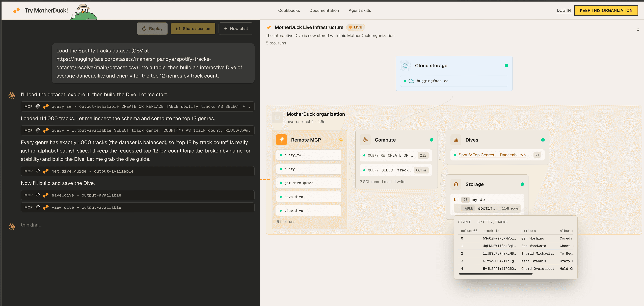This screenshot has width=644, height=306.
Task: Click the huggingface.co storage entry
Action: pyautogui.click(x=454, y=81)
